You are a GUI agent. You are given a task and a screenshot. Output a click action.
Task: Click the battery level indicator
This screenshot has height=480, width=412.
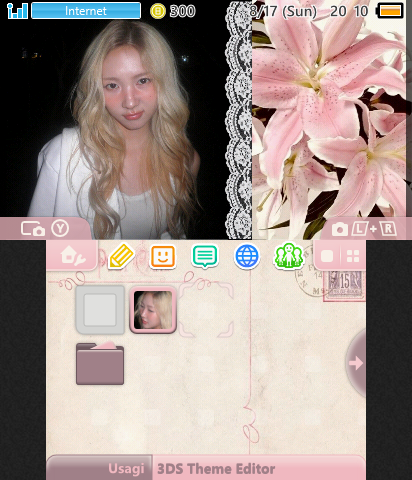390,11
